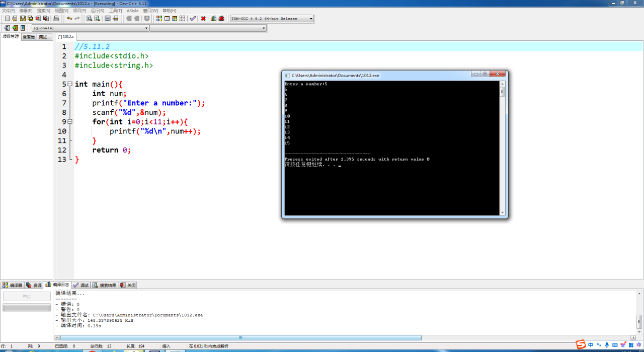The height and width of the screenshot is (352, 644).
Task: Switch to the 编译日志 bottom tab
Action: [57, 285]
